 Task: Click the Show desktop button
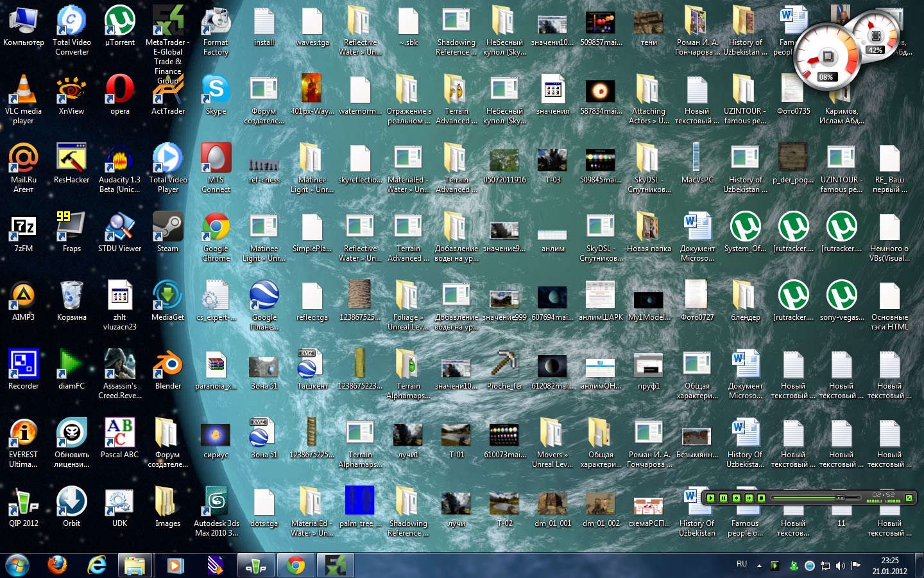[x=920, y=565]
